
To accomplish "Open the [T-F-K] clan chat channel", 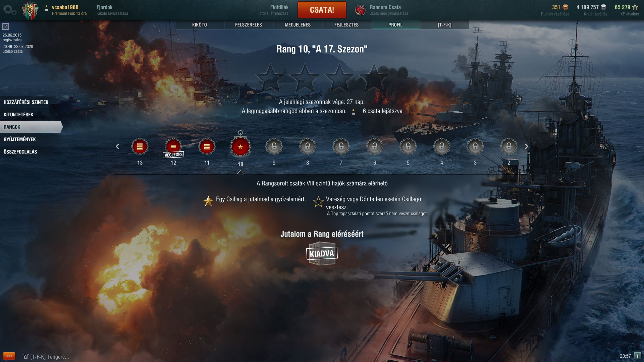I will (x=46, y=357).
